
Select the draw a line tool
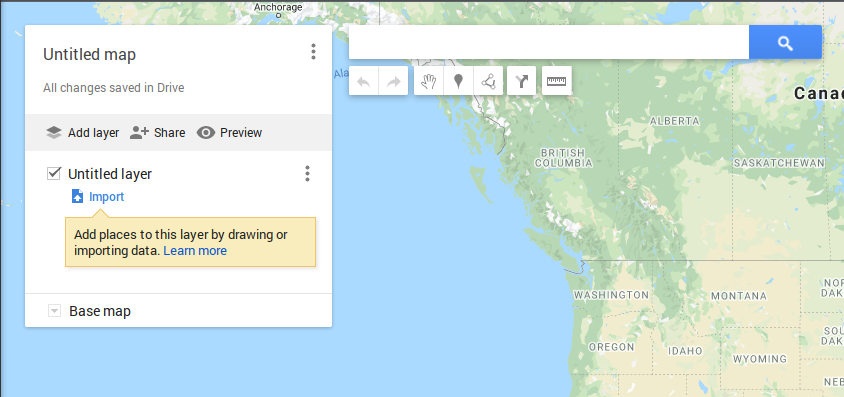488,81
